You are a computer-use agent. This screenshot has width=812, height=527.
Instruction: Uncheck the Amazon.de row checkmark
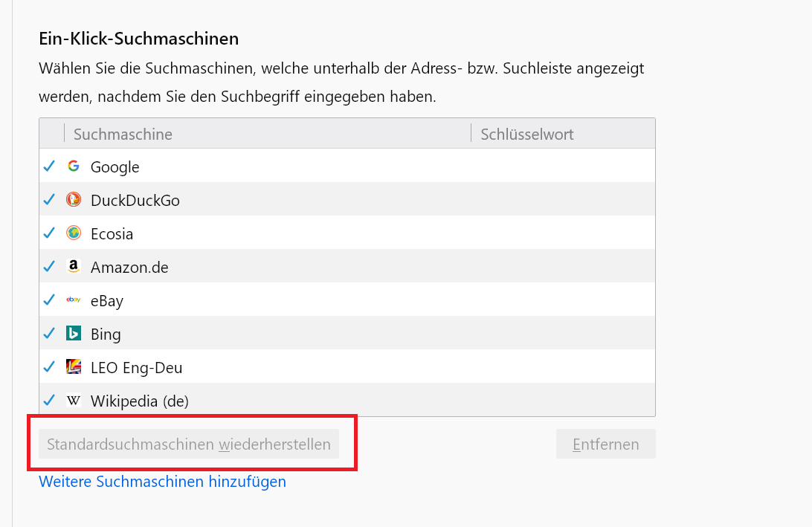point(50,267)
